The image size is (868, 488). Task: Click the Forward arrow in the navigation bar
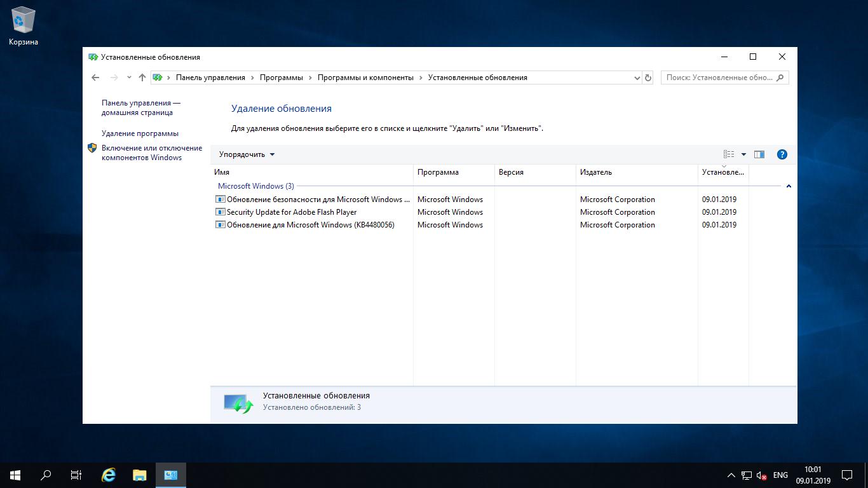pos(114,78)
